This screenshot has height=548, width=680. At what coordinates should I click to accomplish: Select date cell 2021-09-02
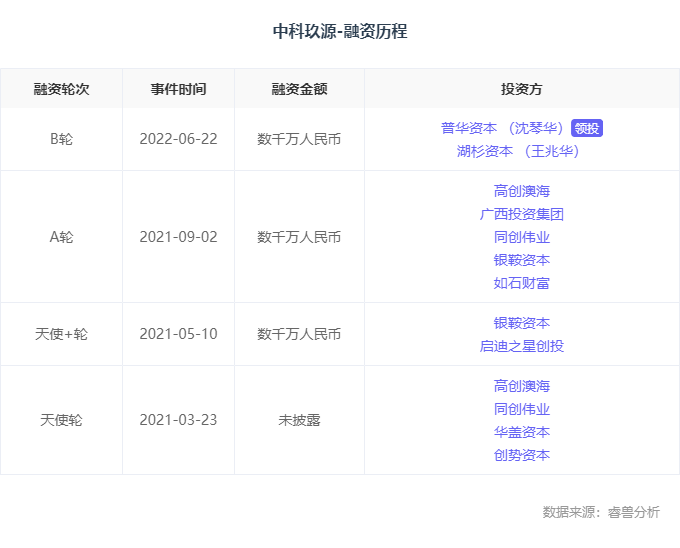pyautogui.click(x=178, y=237)
